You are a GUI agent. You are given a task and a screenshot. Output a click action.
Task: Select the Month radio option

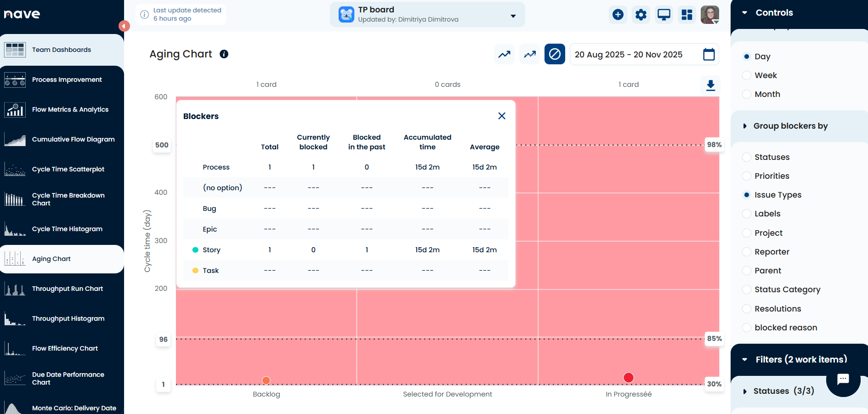(x=747, y=94)
